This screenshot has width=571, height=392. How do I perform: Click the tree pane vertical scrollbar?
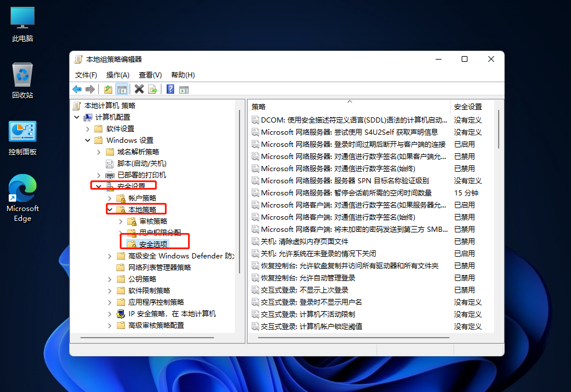click(240, 191)
